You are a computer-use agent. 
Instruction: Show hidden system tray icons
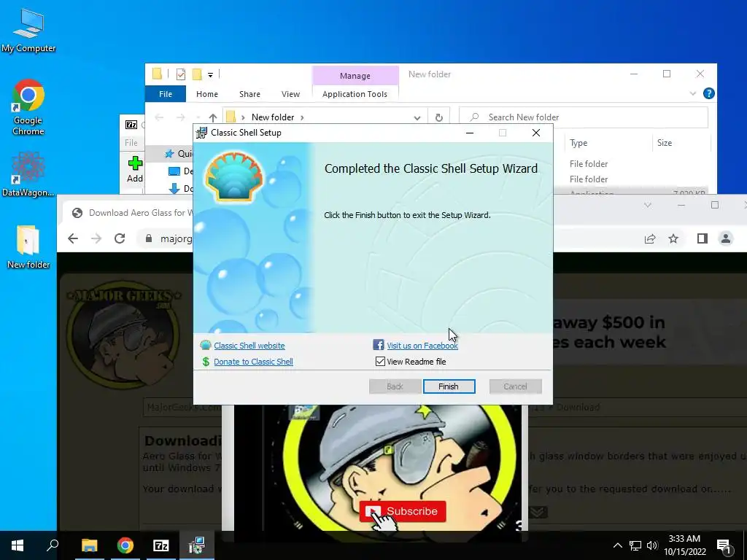pyautogui.click(x=617, y=545)
